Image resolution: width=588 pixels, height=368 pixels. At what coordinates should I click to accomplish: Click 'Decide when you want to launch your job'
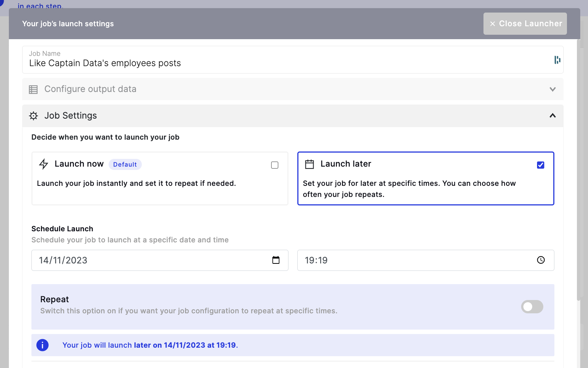pos(105,137)
